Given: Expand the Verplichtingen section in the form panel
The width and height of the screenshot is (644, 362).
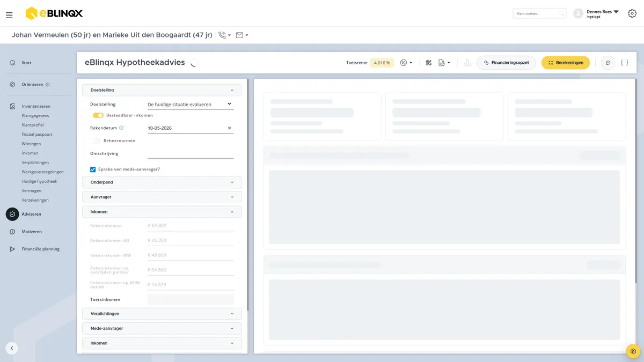Looking at the screenshot, I should pos(162,314).
